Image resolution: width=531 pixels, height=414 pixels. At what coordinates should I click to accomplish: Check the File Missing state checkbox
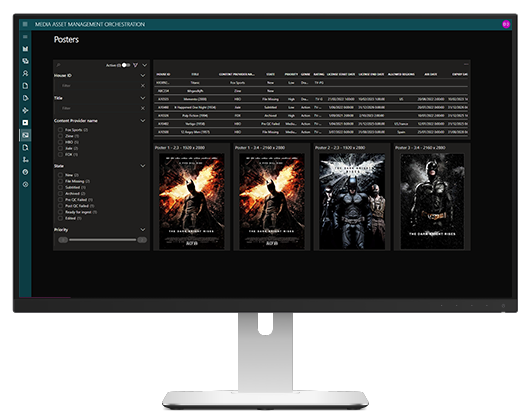click(60, 181)
